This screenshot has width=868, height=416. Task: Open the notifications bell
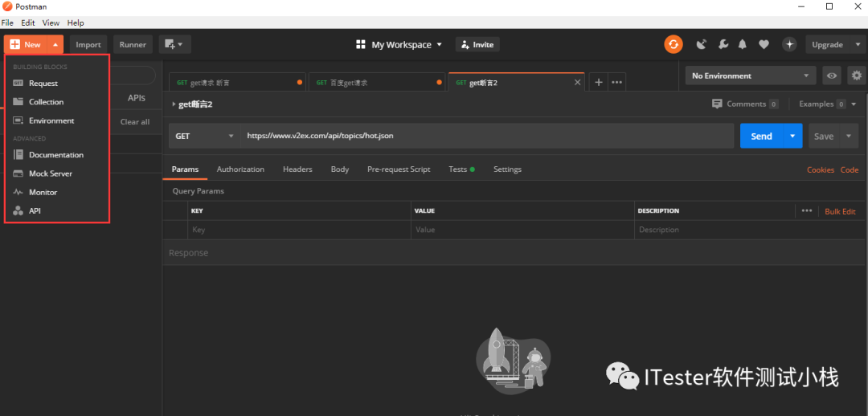(x=743, y=45)
